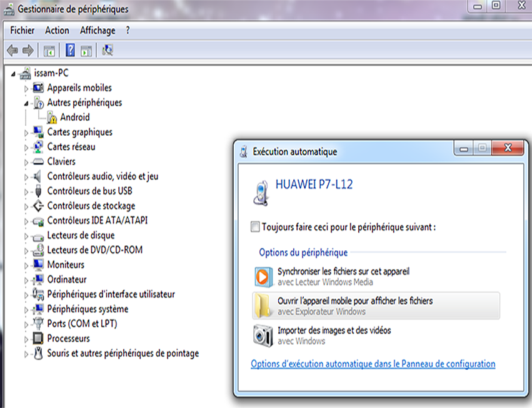This screenshot has width=532, height=408.
Task: Click the Android warning device icon
Action: pyautogui.click(x=52, y=117)
